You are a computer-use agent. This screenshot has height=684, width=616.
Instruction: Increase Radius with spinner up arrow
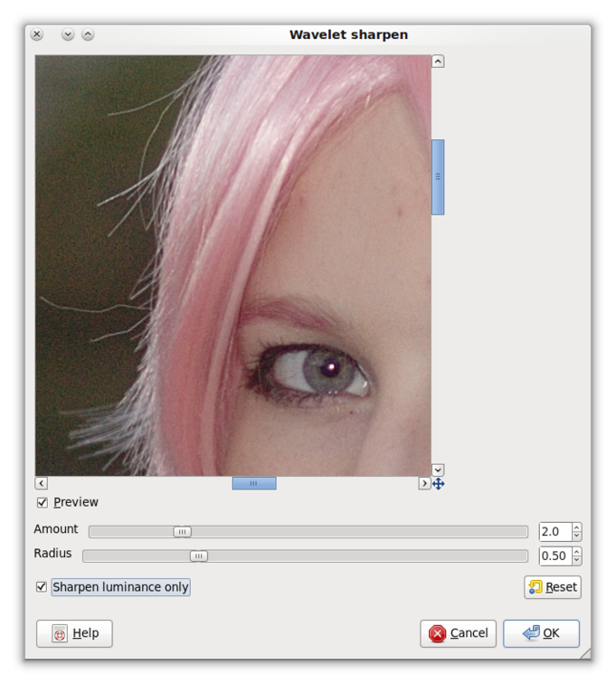click(577, 551)
